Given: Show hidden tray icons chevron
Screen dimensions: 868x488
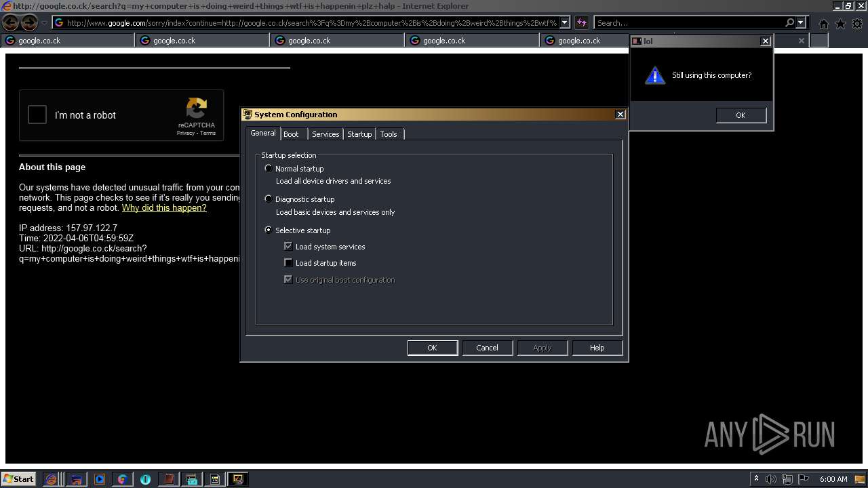Looking at the screenshot, I should point(756,479).
